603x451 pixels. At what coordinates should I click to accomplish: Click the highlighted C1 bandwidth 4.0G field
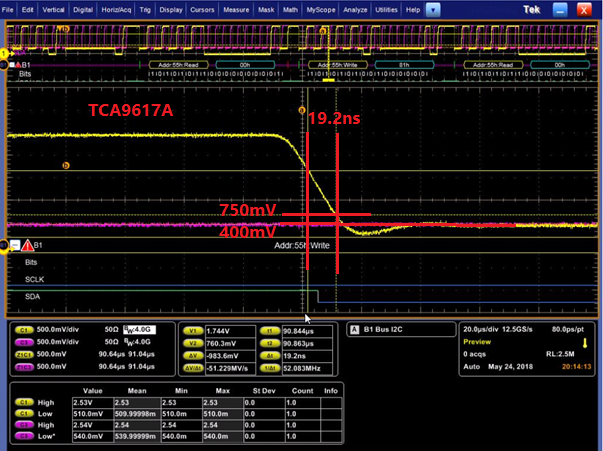pyautogui.click(x=139, y=330)
